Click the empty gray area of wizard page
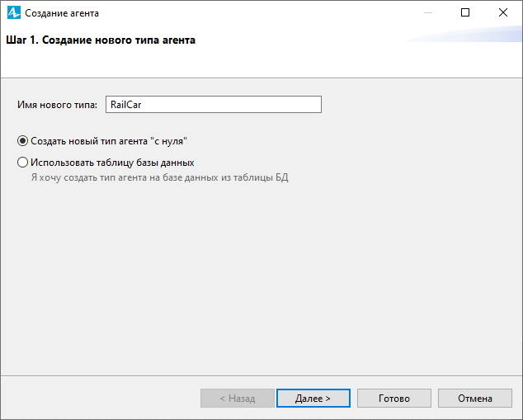Viewport: 523px width, 420px height. coord(261,277)
